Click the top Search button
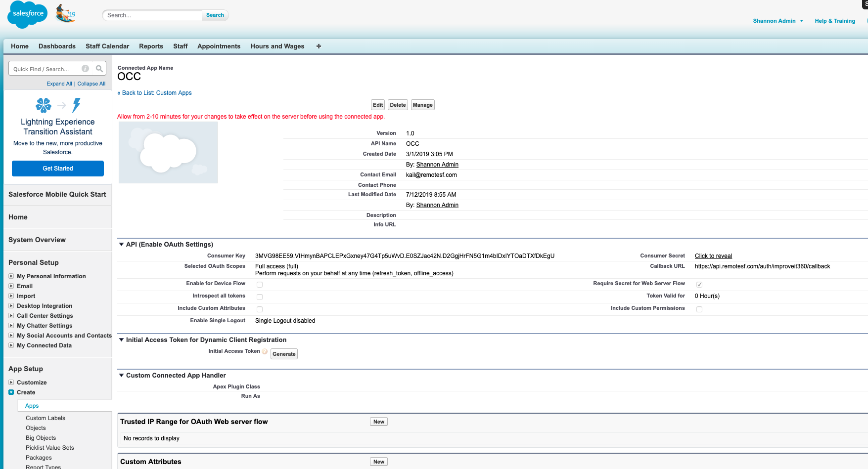Image resolution: width=868 pixels, height=469 pixels. click(215, 15)
